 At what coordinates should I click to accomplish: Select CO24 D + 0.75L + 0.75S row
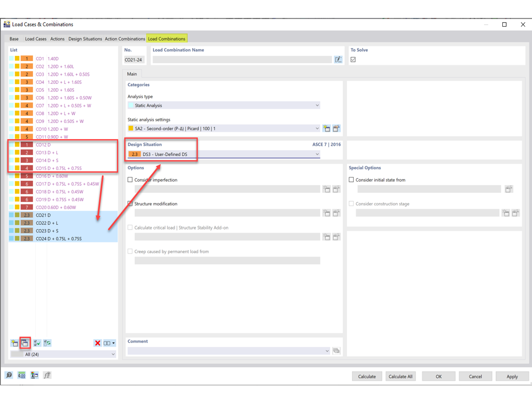[x=63, y=239]
